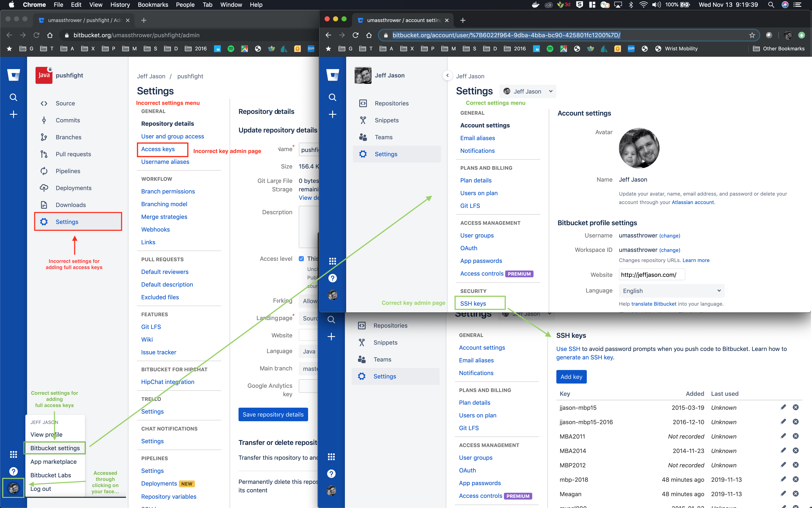Choose Log out in the profile menu
This screenshot has height=508, width=812.
click(41, 489)
